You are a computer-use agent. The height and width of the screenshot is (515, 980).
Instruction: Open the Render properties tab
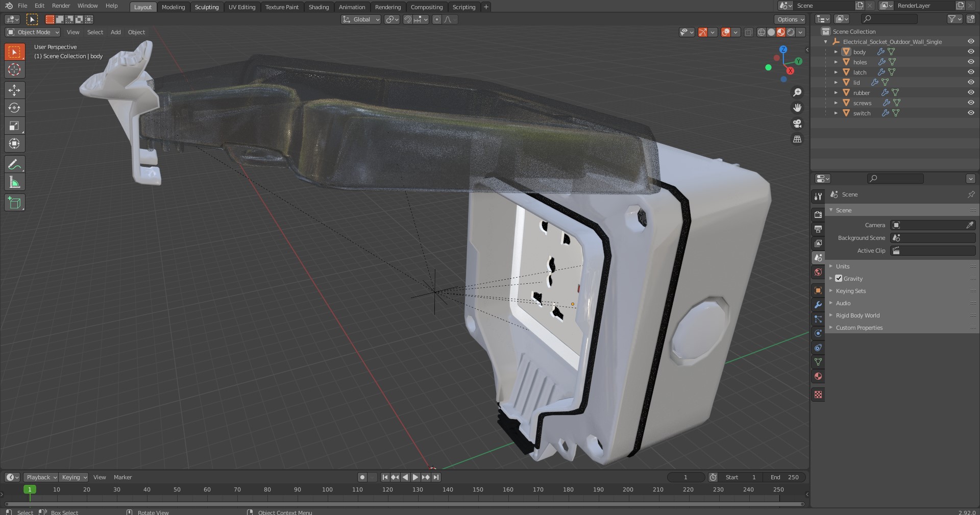(x=818, y=215)
